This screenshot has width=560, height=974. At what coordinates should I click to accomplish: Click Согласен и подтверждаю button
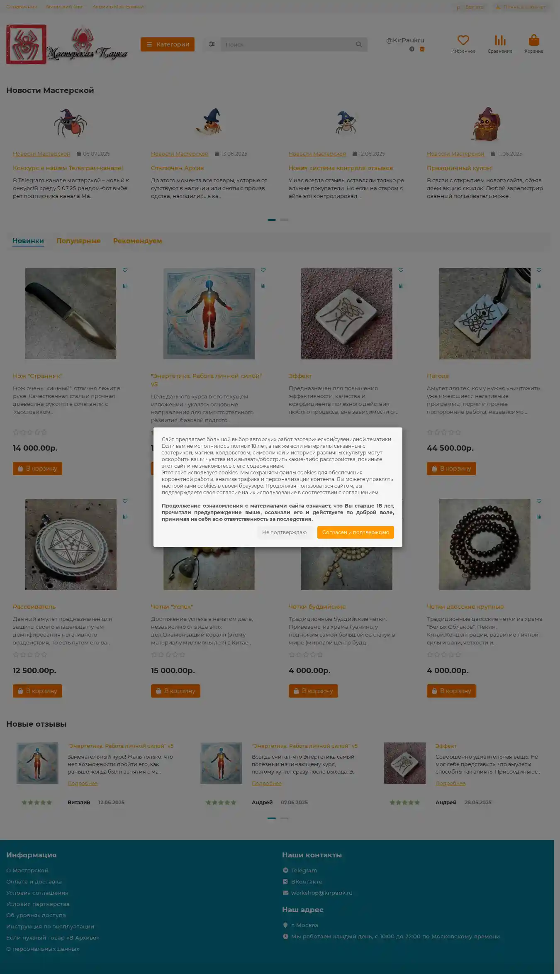point(355,532)
